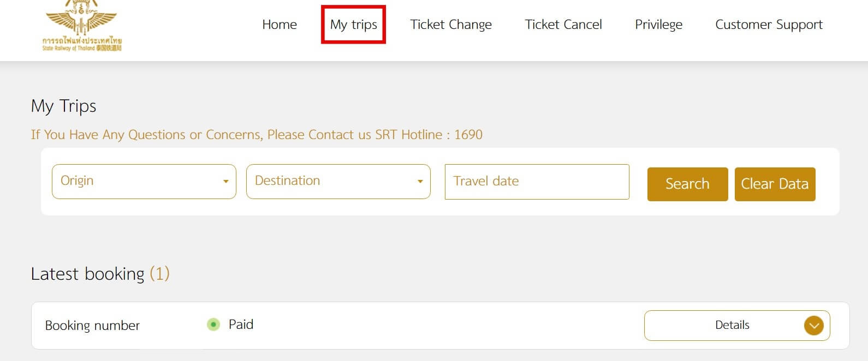Click the Clear Data button

coord(775,184)
